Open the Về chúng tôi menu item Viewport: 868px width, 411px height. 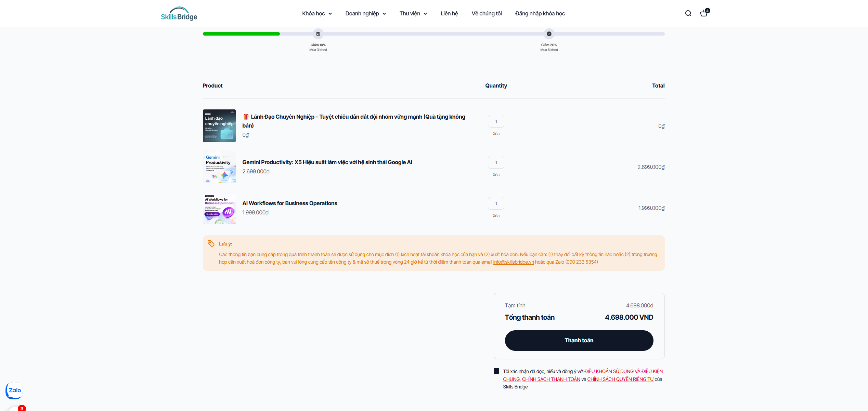(x=486, y=14)
